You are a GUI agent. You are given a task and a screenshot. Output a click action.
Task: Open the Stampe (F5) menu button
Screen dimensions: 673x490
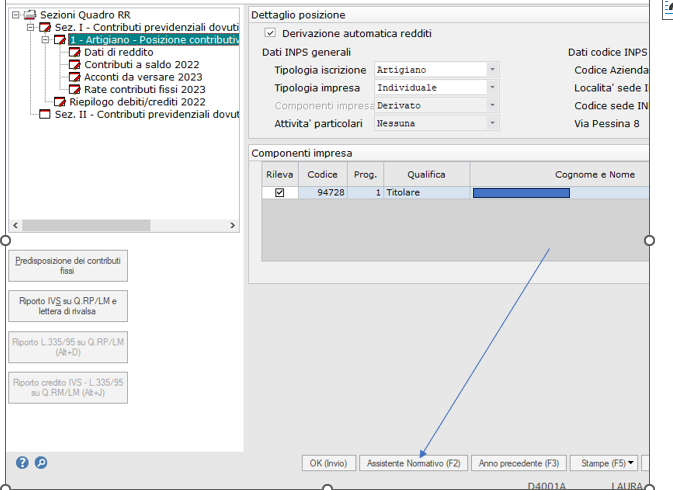604,463
